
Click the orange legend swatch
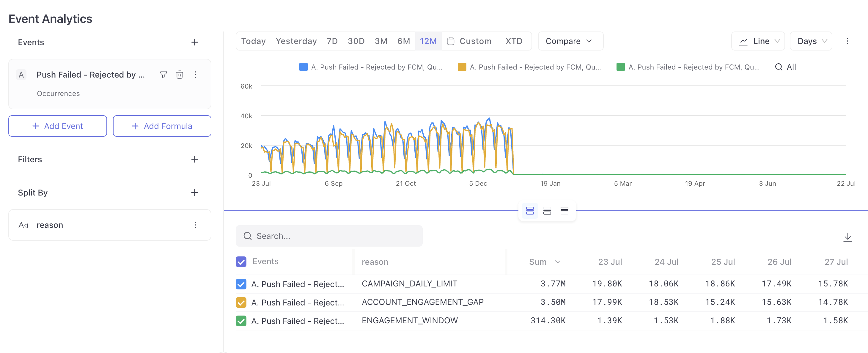point(462,67)
